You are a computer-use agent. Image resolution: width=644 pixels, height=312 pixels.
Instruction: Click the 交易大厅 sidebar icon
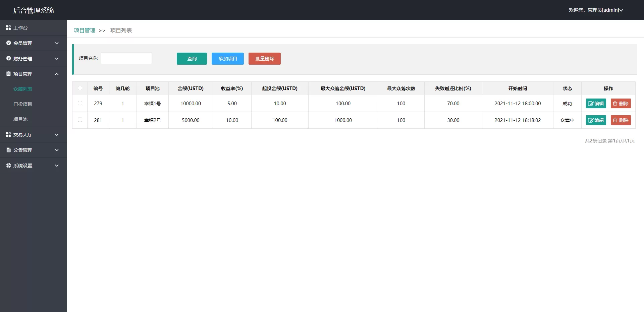click(x=8, y=135)
